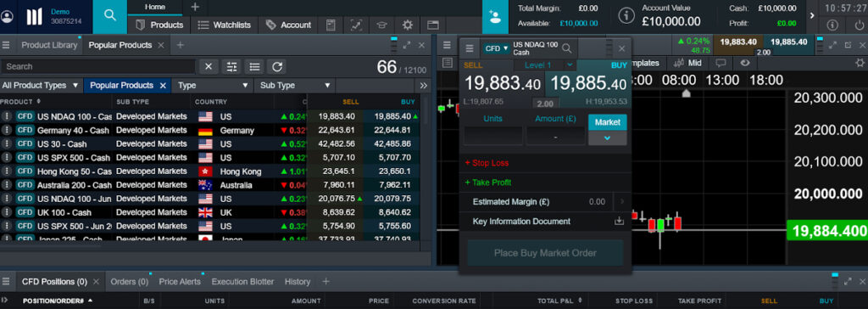This screenshot has height=309, width=868.
Task: Open the Level 1 price depth dropdown
Action: point(545,65)
